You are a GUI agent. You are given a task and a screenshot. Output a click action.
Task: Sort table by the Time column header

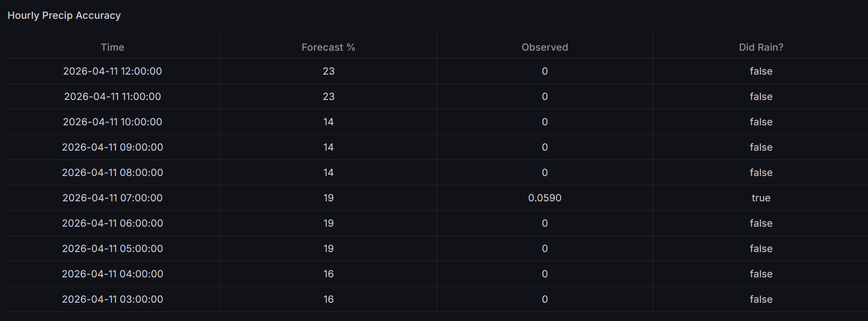112,47
